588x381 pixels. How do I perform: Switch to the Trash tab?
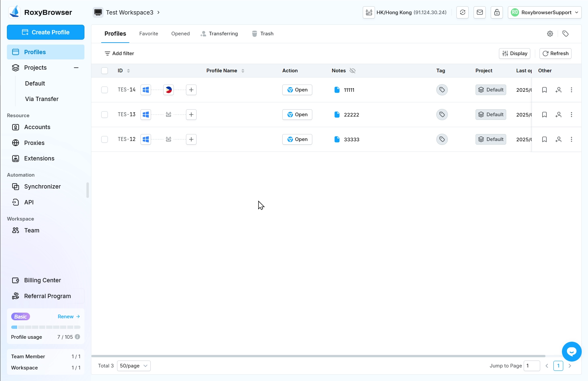click(x=263, y=34)
